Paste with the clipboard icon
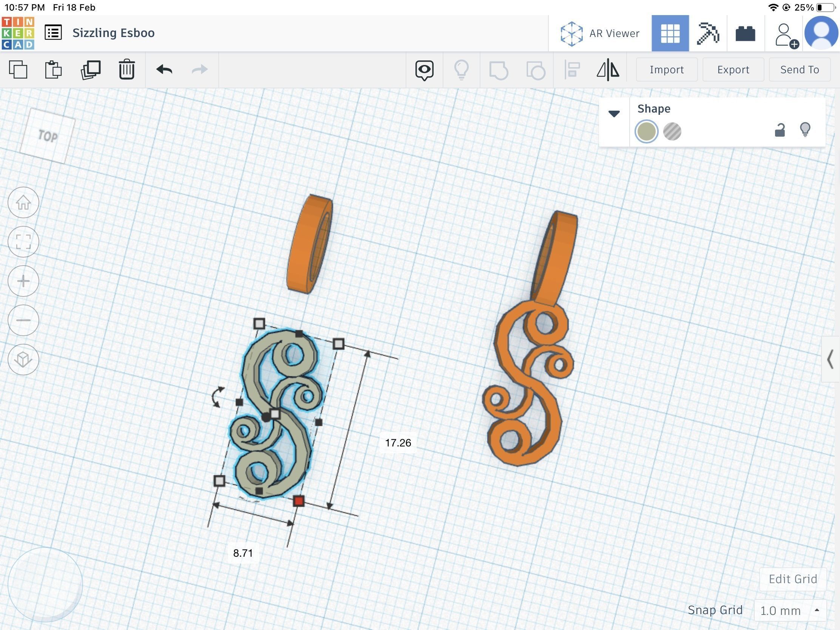840x630 pixels. point(53,69)
